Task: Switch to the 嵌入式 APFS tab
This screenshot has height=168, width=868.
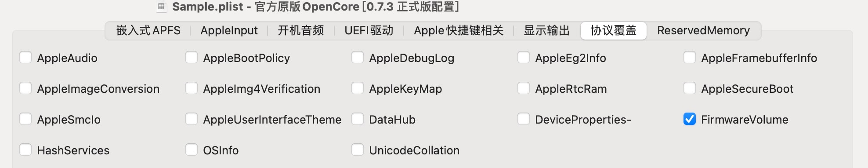Action: (148, 30)
